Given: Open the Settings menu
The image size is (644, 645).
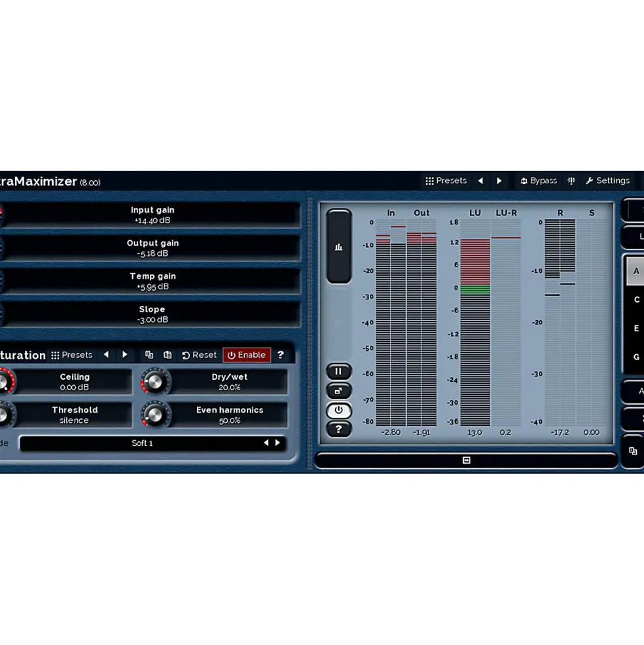Looking at the screenshot, I should coord(607,181).
